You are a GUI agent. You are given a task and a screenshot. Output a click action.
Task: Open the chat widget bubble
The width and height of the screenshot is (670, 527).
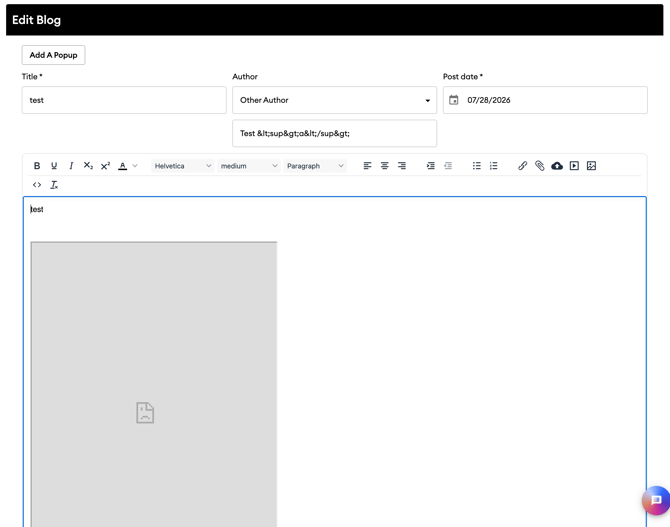(656, 500)
